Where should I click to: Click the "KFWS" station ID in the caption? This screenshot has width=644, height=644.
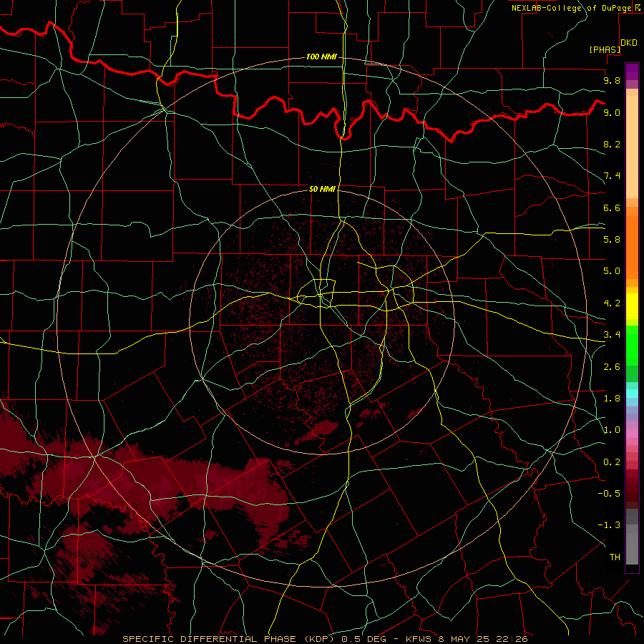419,639
